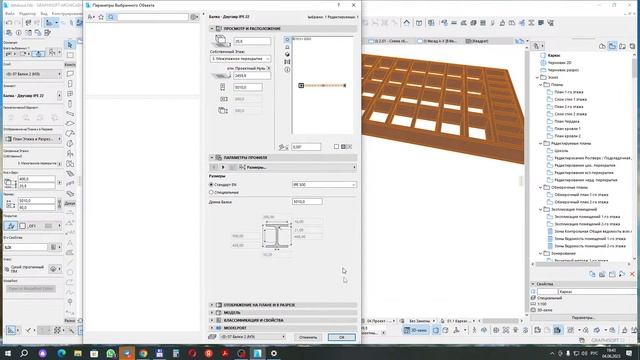The image size is (640, 360).
Task: Expand the 'Модель' section
Action: (x=212, y=313)
